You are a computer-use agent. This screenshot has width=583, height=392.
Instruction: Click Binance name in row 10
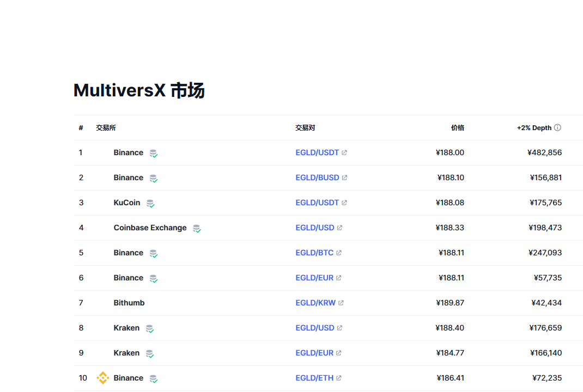tap(128, 378)
